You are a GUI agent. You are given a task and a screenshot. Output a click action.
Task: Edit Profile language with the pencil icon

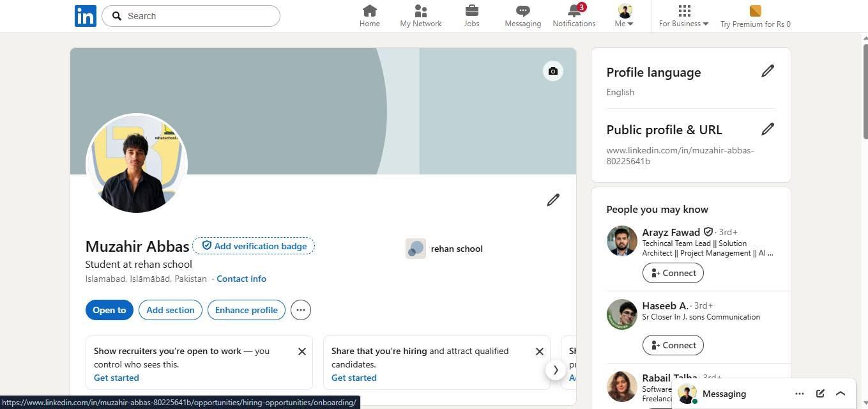768,71
